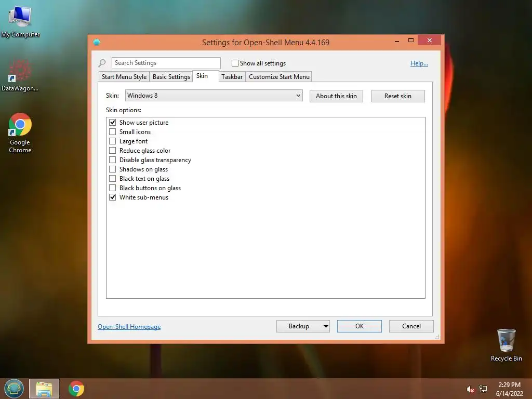Viewport: 532px width, 399px height.
Task: Enable the Large font option
Action: tap(113, 141)
